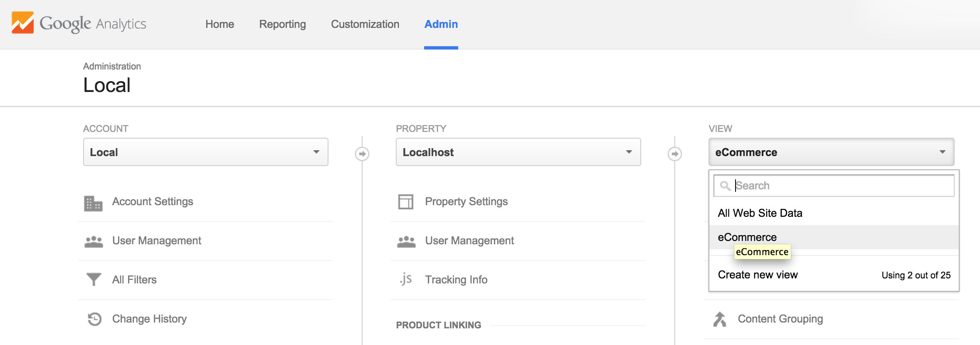
Task: Open Account Settings link
Action: [x=153, y=202]
